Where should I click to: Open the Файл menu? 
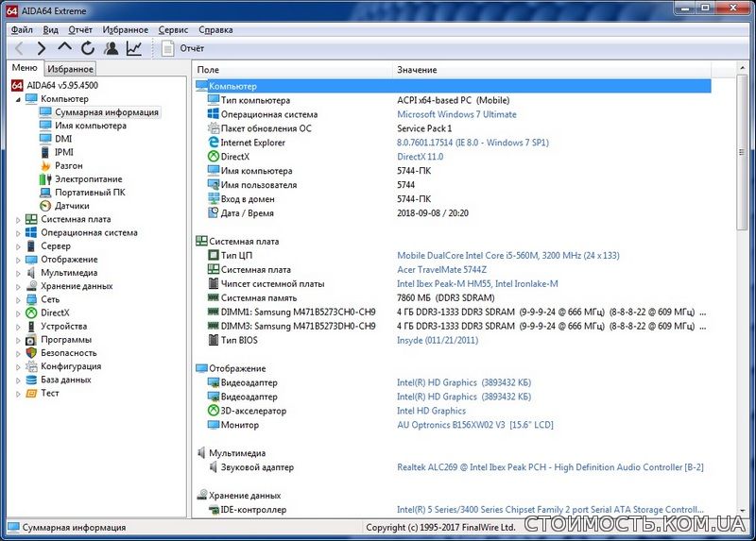[x=22, y=30]
